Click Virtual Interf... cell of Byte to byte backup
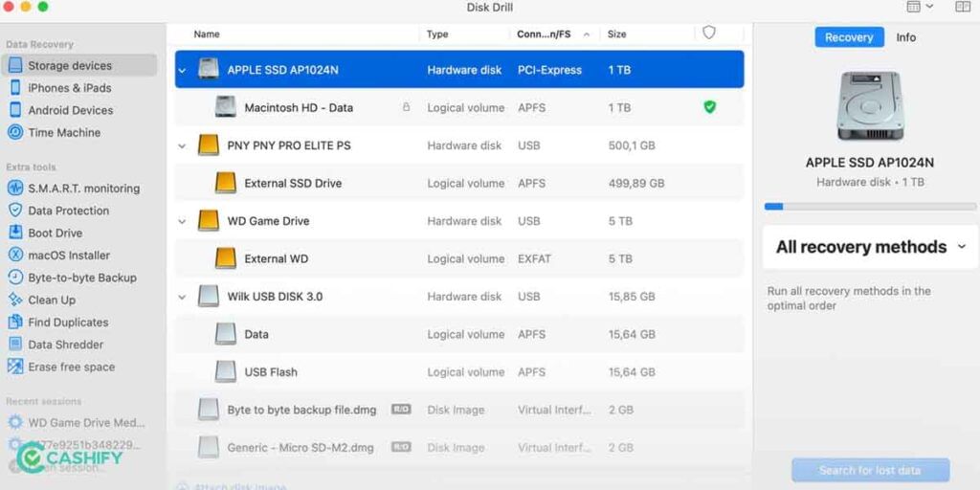This screenshot has width=980, height=490. (554, 410)
